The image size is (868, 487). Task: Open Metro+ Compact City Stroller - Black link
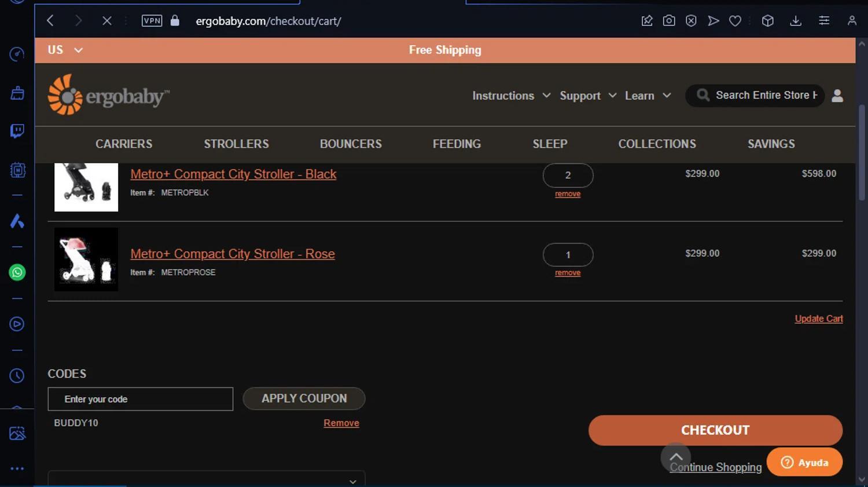pos(233,174)
